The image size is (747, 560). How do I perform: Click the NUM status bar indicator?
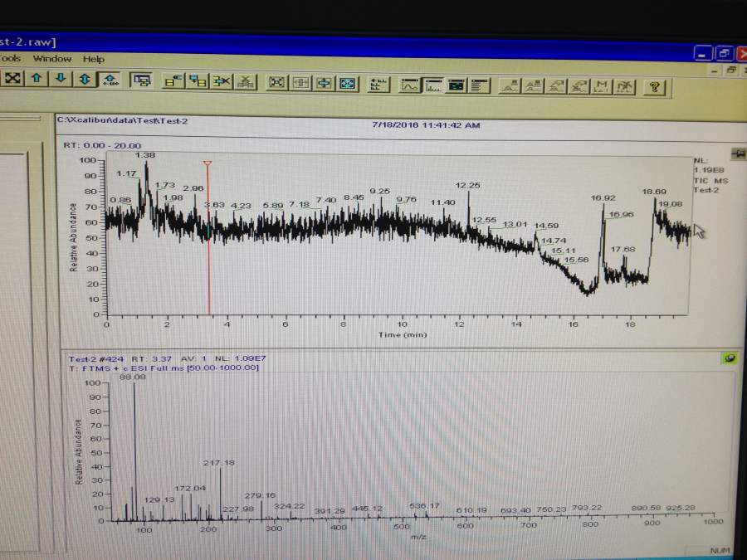(720, 551)
